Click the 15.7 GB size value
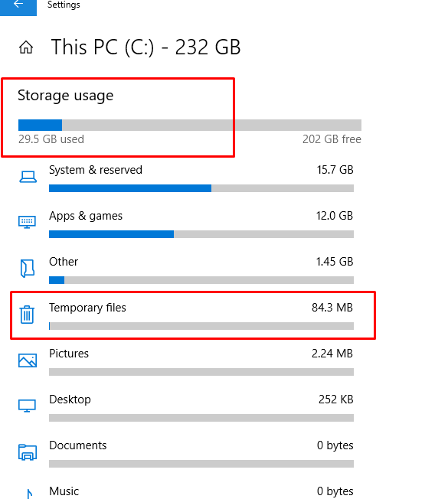The height and width of the screenshot is (499, 448). 335,170
